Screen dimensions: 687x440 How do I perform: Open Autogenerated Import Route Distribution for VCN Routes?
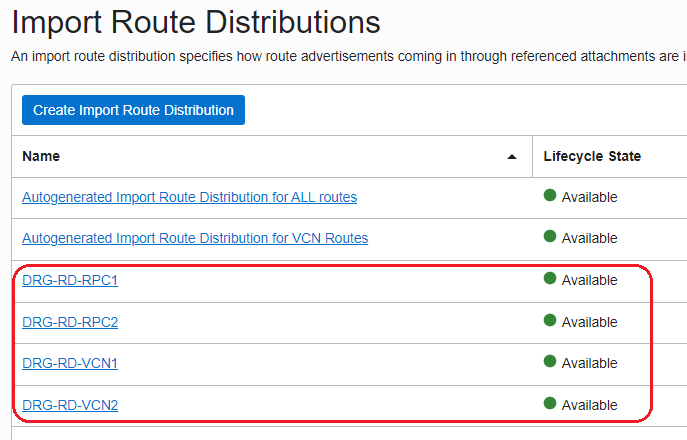tap(195, 238)
